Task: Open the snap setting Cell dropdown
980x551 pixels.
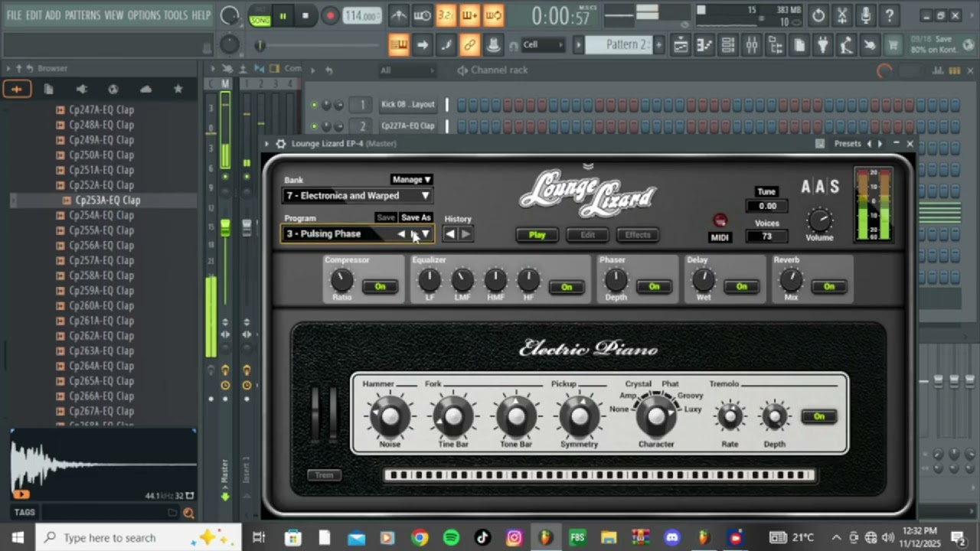Action: pyautogui.click(x=544, y=45)
